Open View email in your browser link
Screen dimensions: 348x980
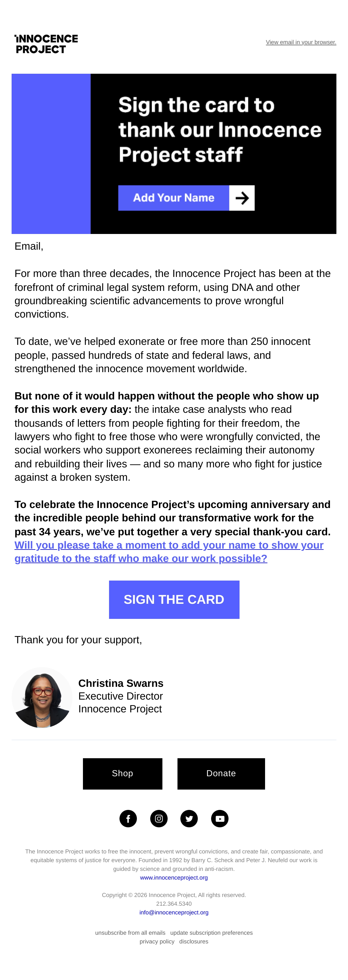coord(301,42)
